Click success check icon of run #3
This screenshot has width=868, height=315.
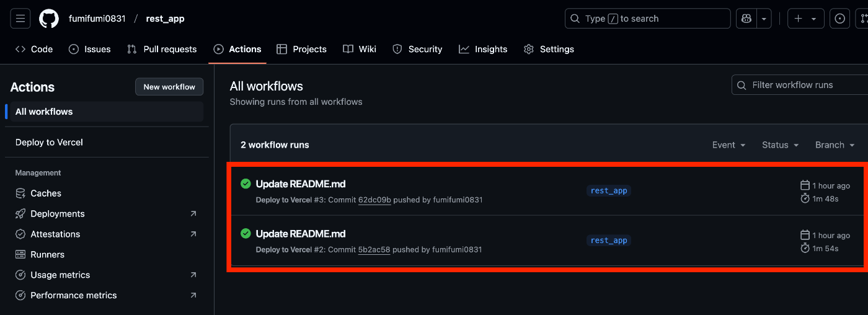[x=246, y=184]
